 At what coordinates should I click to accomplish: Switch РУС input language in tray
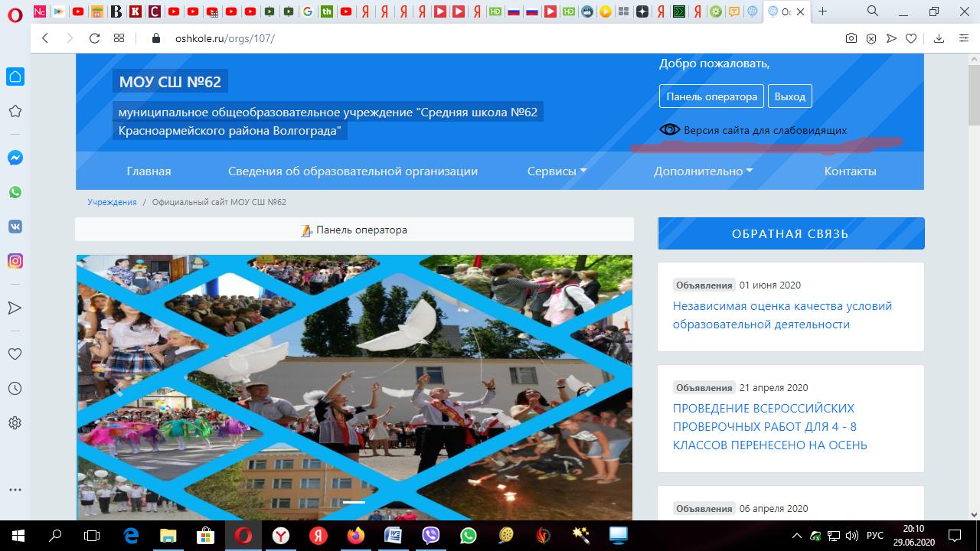point(875,535)
